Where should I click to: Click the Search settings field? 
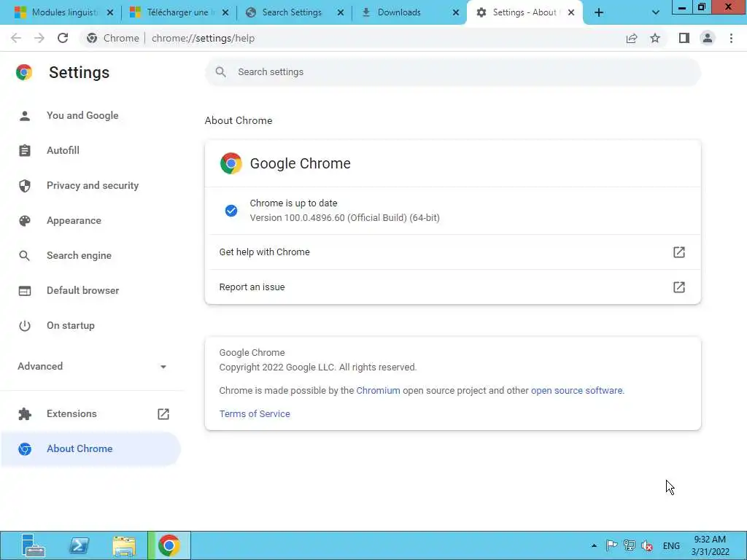tap(452, 72)
